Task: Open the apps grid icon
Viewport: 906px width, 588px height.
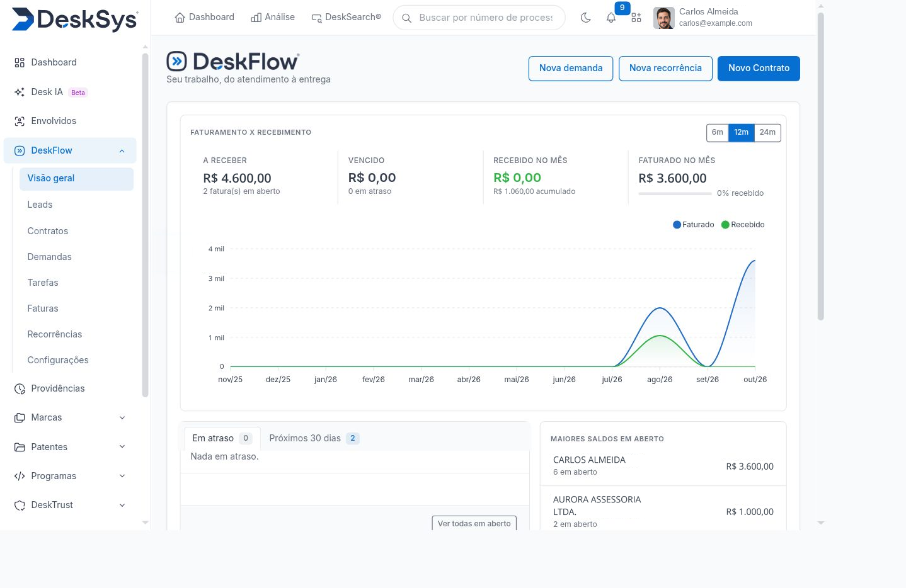Action: tap(636, 18)
